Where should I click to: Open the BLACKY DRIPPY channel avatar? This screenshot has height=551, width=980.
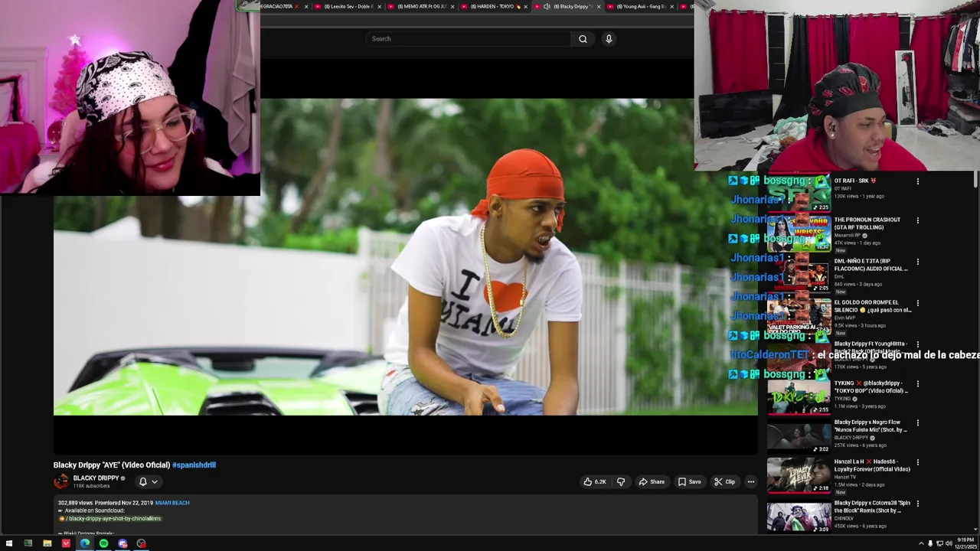click(x=61, y=481)
